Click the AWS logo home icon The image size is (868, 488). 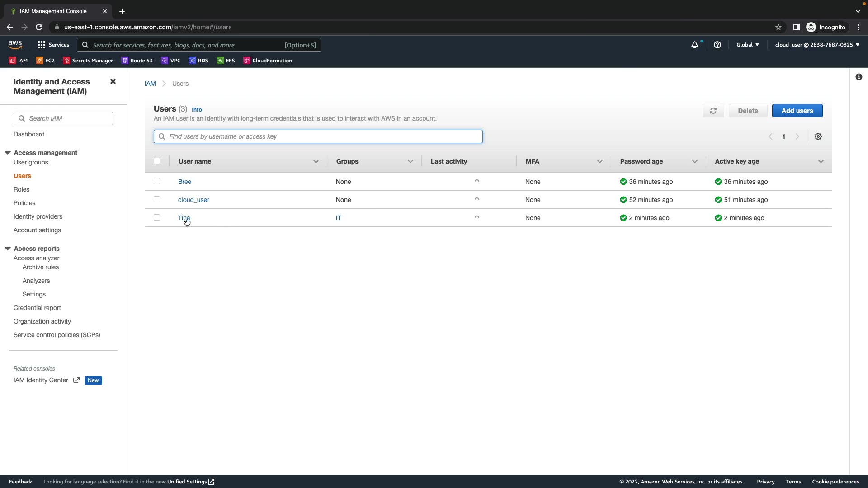(15, 44)
